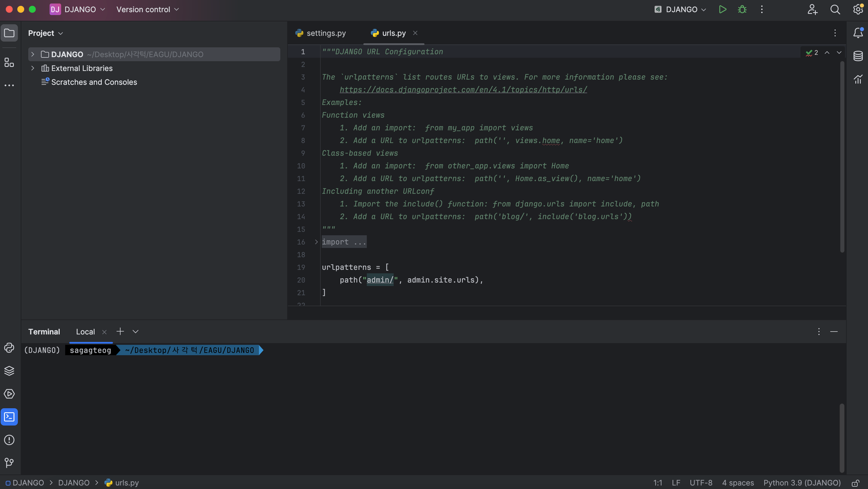
Task: Open the Database tool window
Action: pyautogui.click(x=858, y=56)
